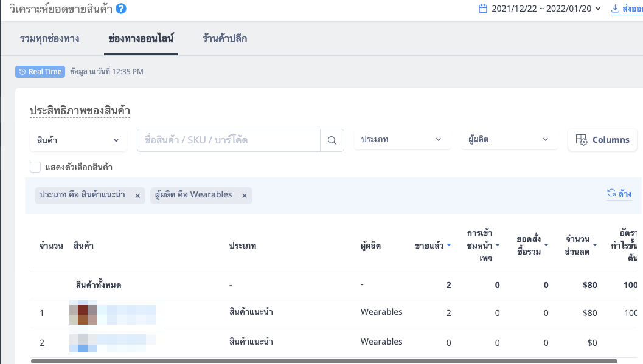Click the horizontal scrollbar under the table
This screenshot has height=364, width=643.
click(x=324, y=361)
